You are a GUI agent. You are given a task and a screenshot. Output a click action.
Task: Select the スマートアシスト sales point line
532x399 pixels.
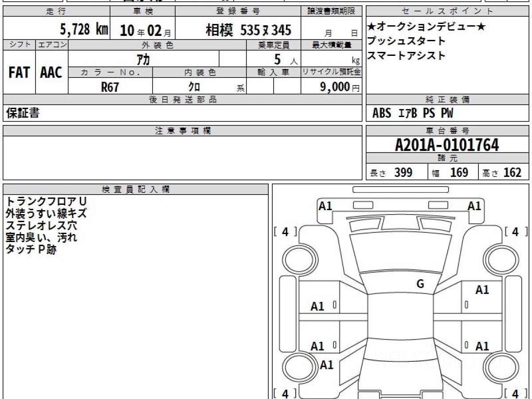point(406,56)
